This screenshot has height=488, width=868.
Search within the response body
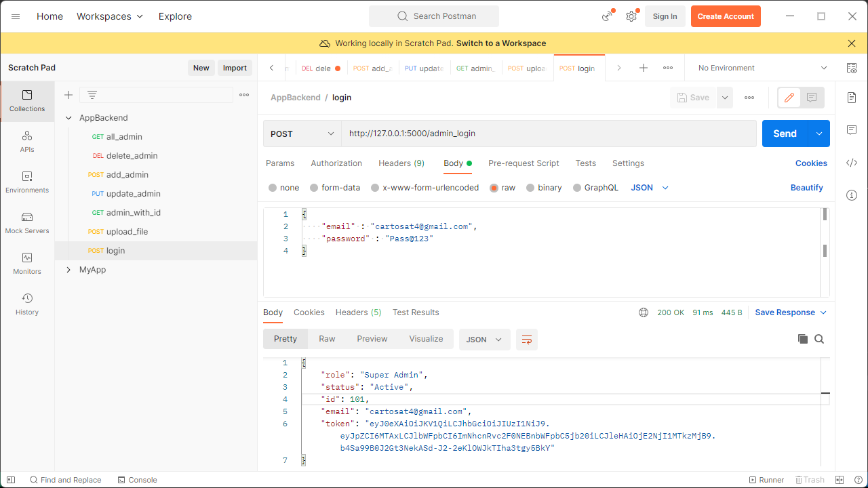coord(819,339)
